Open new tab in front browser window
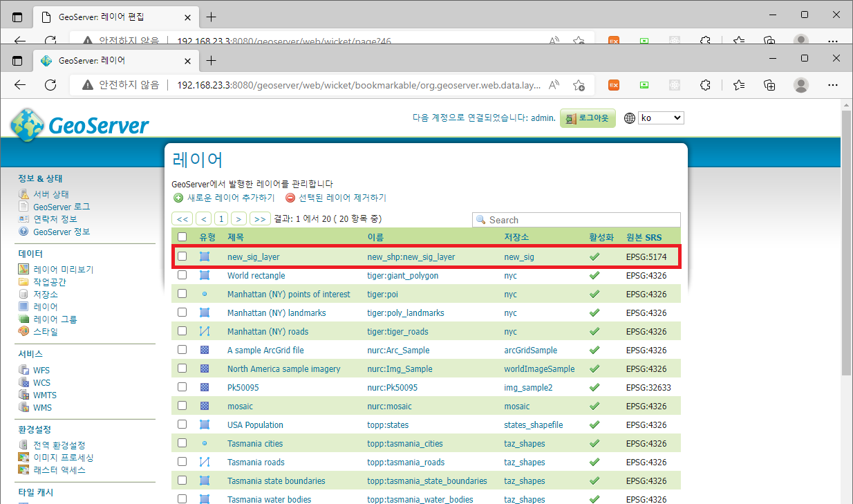Viewport: 853px width, 504px height. pyautogui.click(x=212, y=61)
